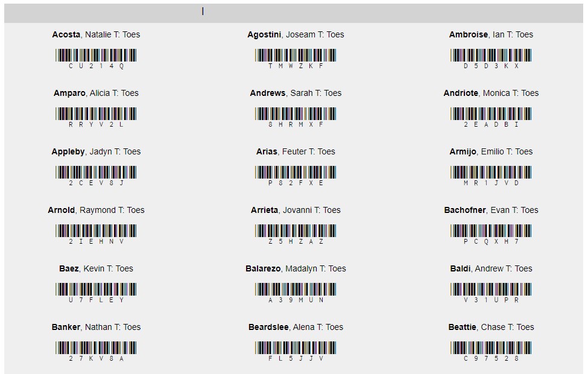Click the name Andrews, Sarah T: Toes
Screen dimensions: 588x374
(296, 93)
